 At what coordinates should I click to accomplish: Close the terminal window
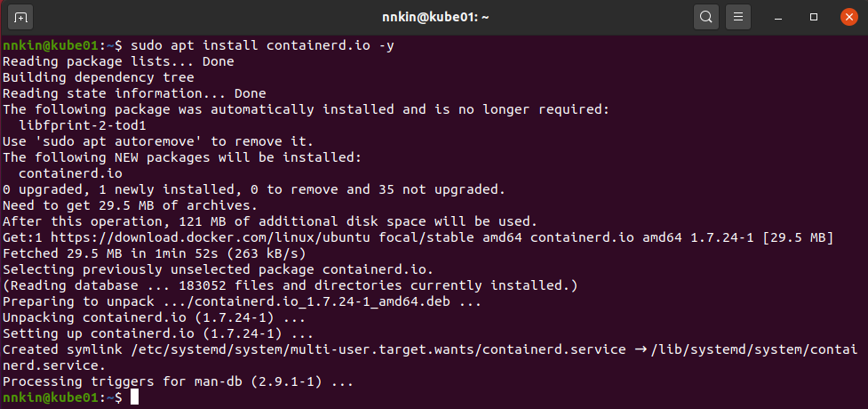coord(847,17)
